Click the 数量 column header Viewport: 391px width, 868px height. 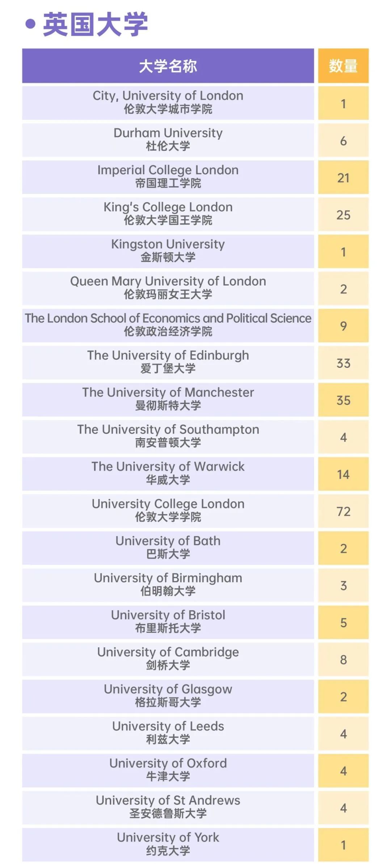(343, 66)
